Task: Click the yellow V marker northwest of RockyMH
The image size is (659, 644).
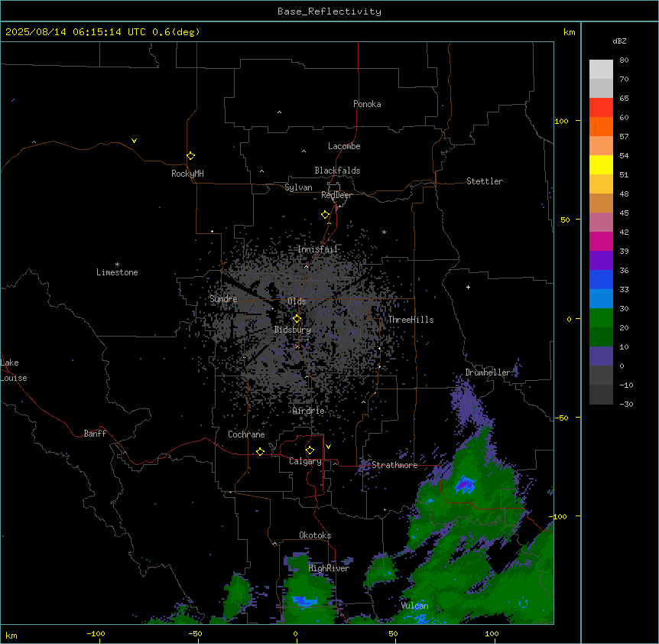Action: click(134, 141)
